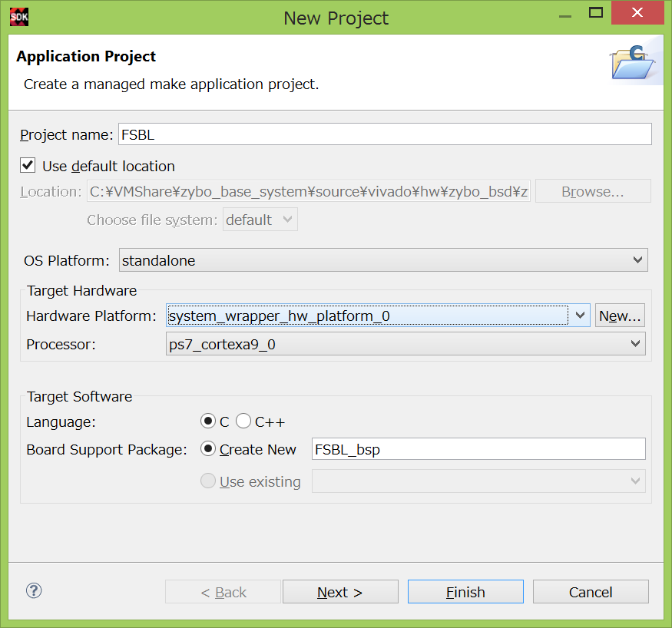Click the SDK logo in the title bar
Image resolution: width=672 pixels, height=628 pixels.
(19, 17)
